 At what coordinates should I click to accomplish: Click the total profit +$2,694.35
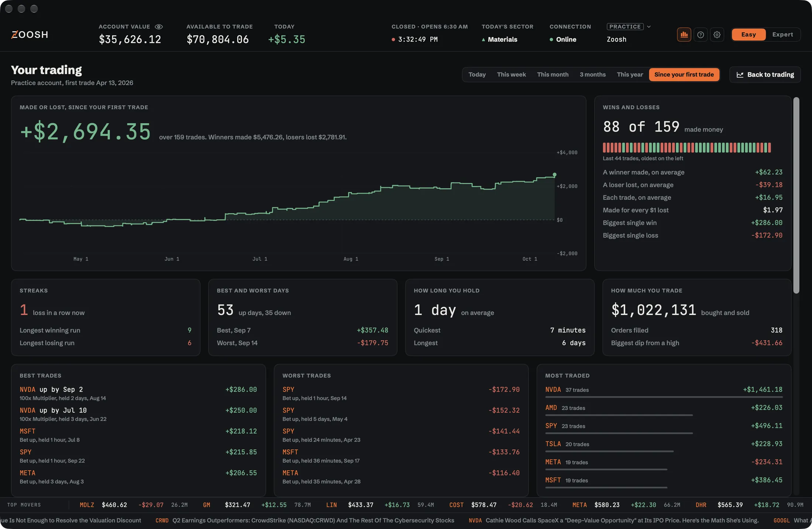(85, 132)
